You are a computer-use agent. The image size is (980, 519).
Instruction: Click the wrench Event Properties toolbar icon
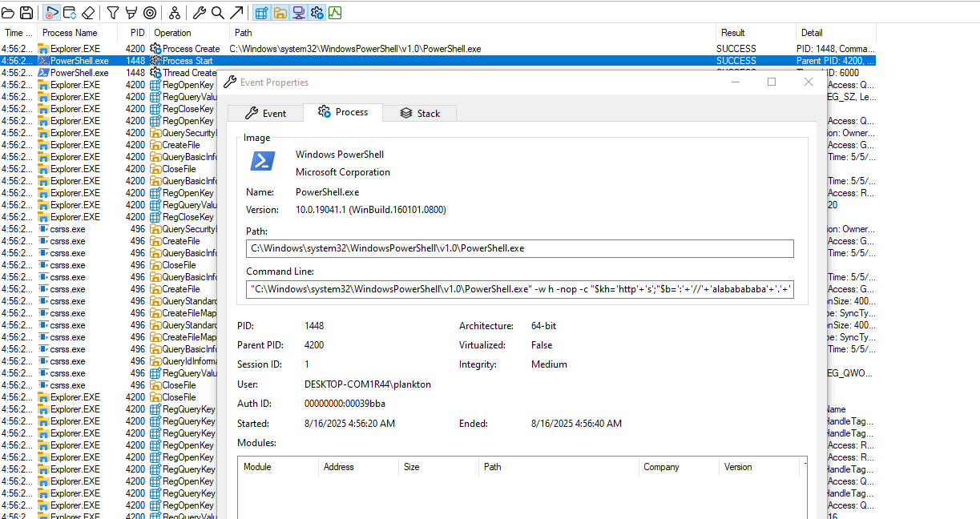(x=200, y=13)
